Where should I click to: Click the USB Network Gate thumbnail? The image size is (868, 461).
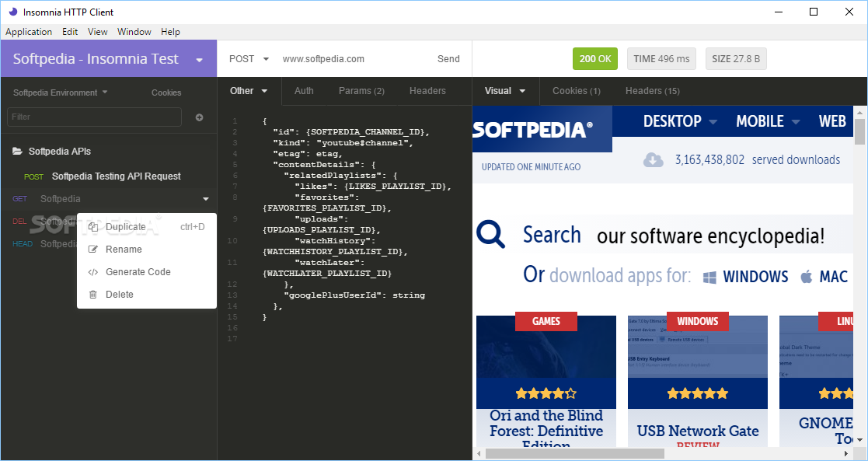(x=698, y=347)
